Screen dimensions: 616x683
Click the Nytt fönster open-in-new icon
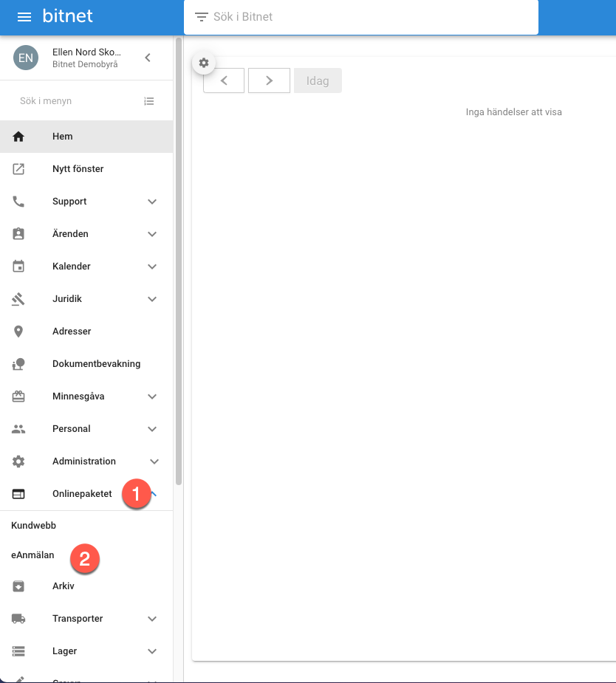(18, 169)
